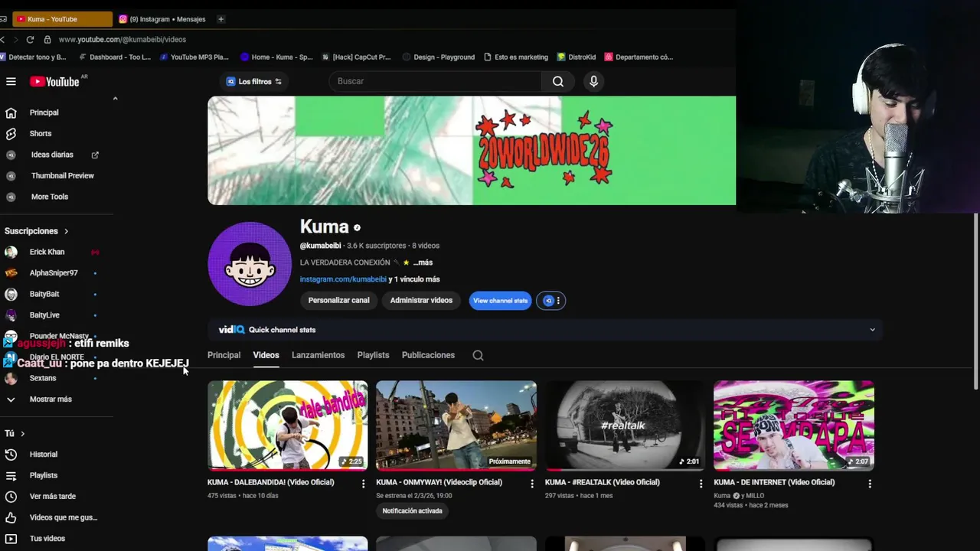Open a new browser tab
Viewport: 980px width, 551px height.
(x=221, y=19)
